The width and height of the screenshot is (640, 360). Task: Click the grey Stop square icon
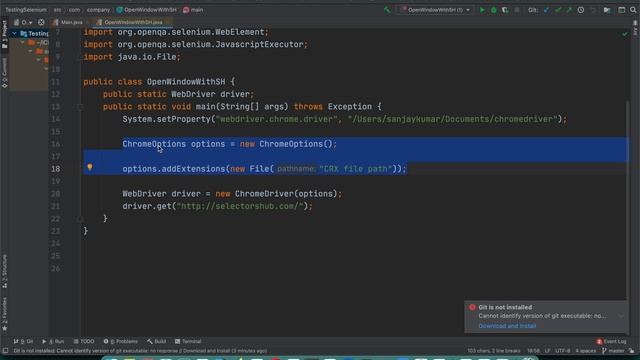point(517,10)
